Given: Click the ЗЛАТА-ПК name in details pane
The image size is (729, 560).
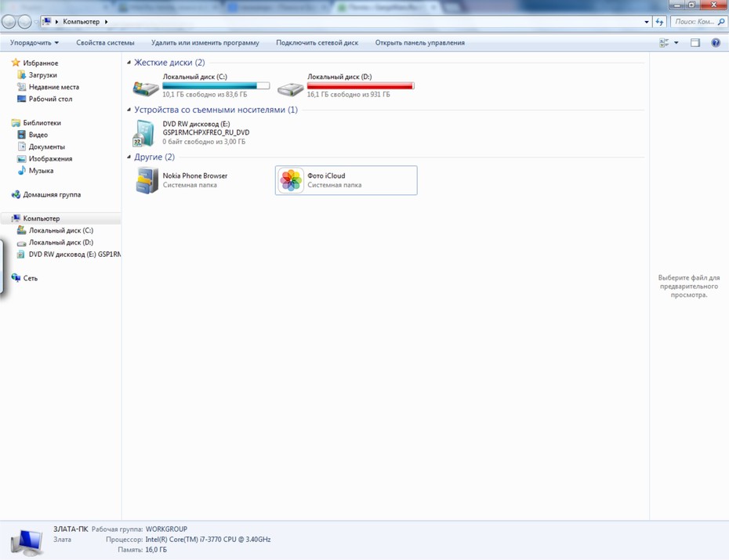Looking at the screenshot, I should [x=71, y=529].
